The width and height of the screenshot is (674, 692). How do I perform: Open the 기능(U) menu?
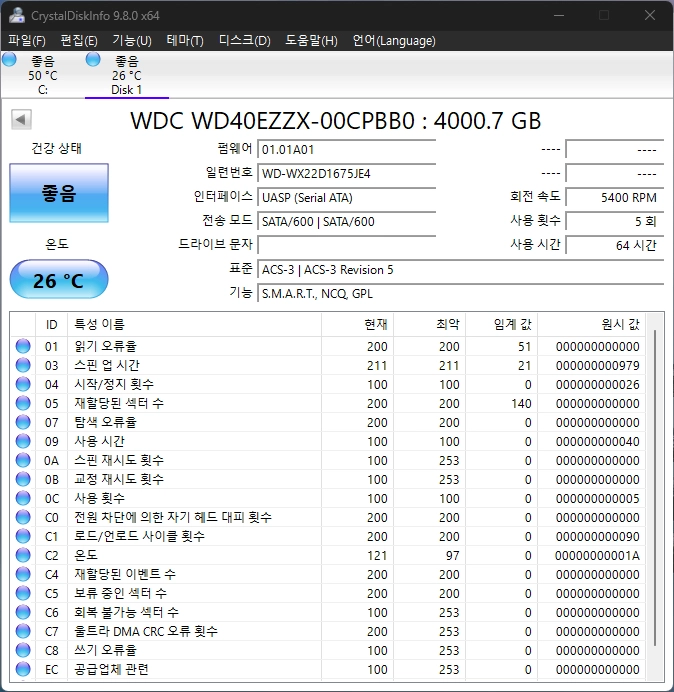pos(132,41)
